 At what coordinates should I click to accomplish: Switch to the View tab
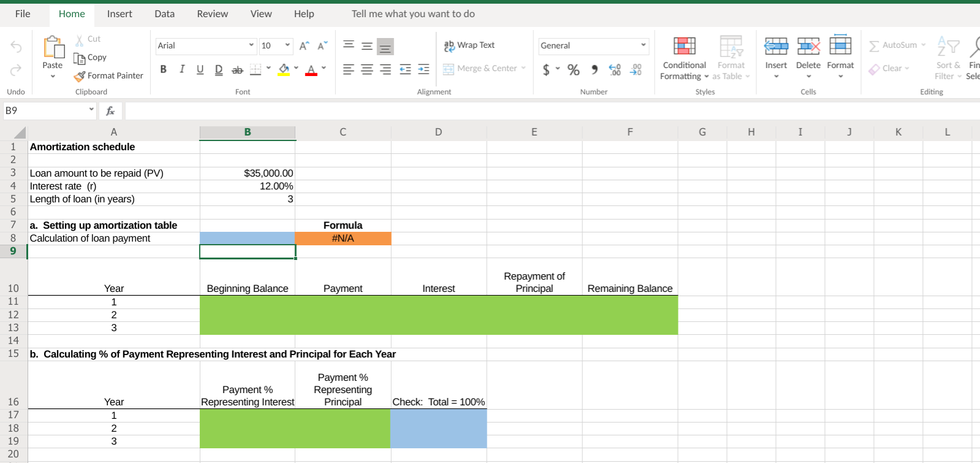[261, 13]
